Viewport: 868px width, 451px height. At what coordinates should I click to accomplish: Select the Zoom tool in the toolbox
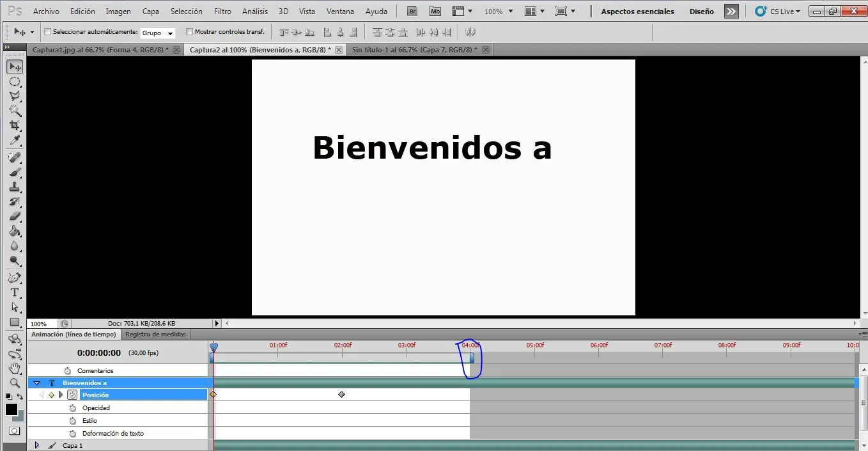click(x=15, y=383)
